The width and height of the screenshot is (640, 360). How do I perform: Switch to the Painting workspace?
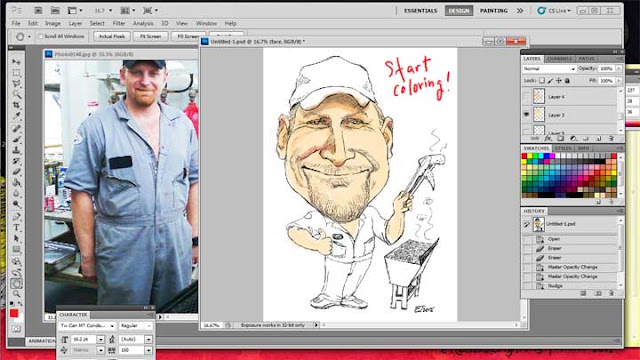[493, 11]
